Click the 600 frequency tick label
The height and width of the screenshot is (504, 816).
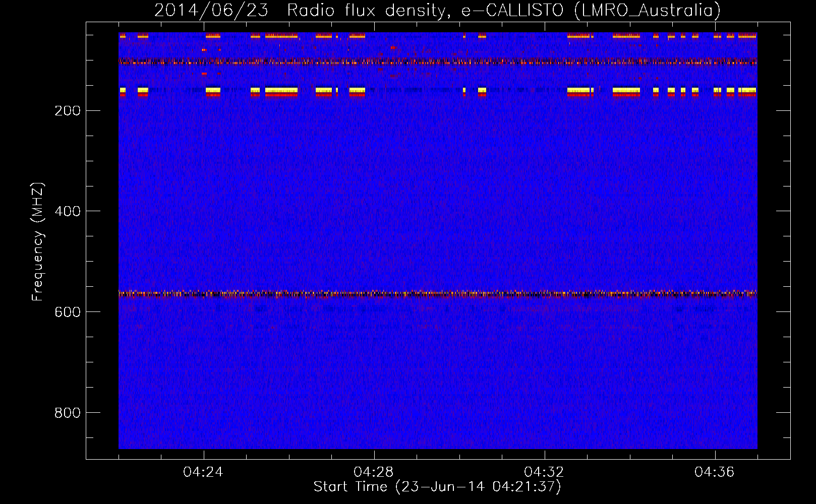point(68,312)
